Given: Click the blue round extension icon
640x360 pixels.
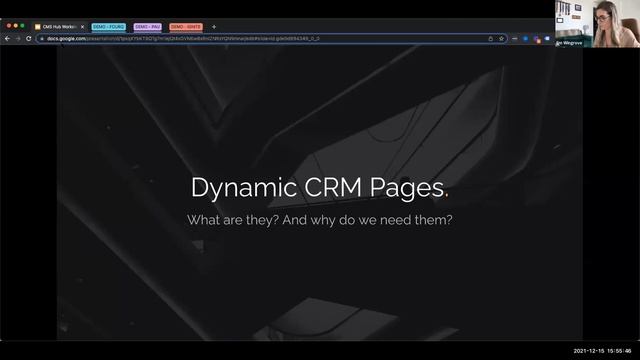Looking at the screenshot, I should coord(526,39).
